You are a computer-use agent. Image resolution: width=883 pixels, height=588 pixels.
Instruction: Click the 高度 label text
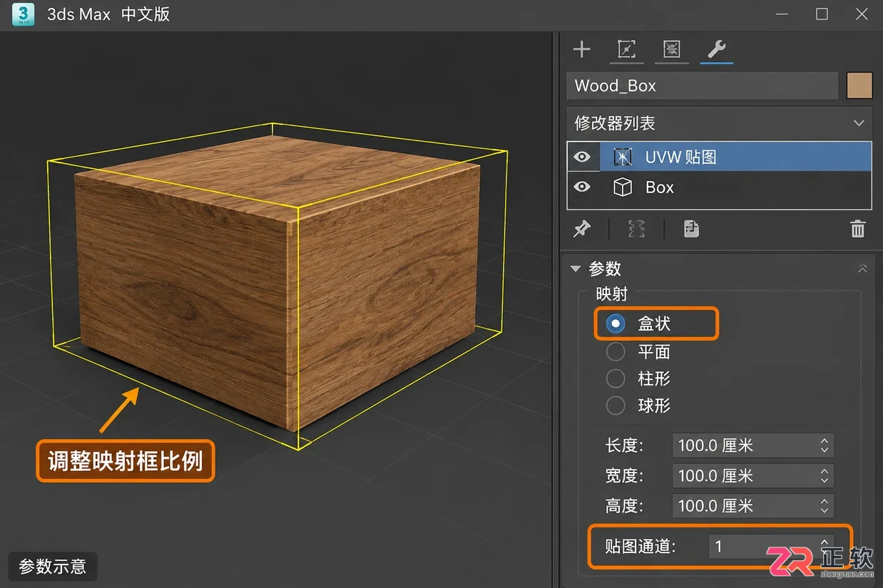624,506
